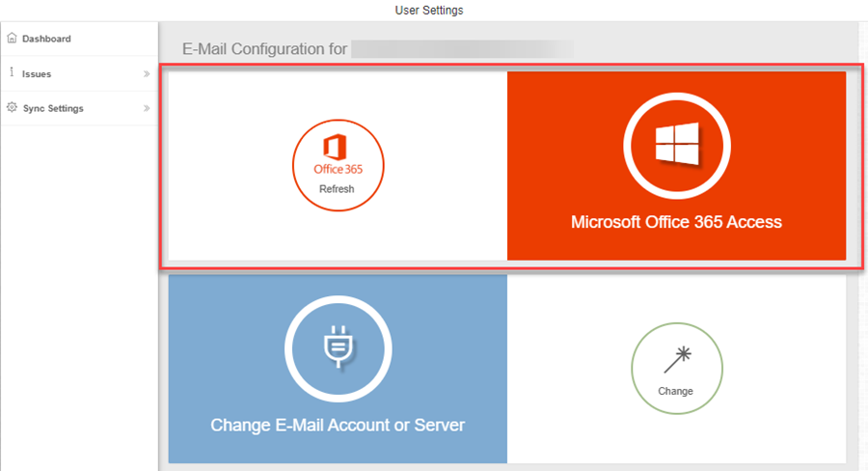Viewport: 868px width, 471px height.
Task: Click the Sync Settings gear icon
Action: pyautogui.click(x=12, y=107)
